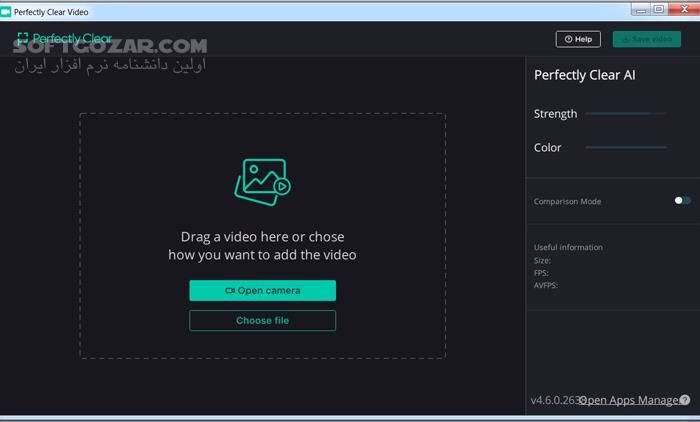Screen dimensions: 700x422
Task: Click the Perfectly Clear Video title bar icon
Action: (6, 12)
